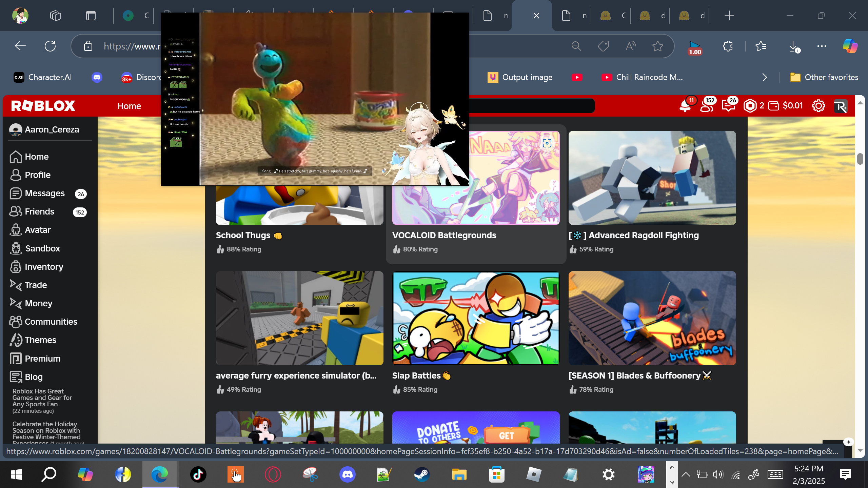Open video speed extension showing 1.00
This screenshot has width=868, height=488.
click(x=695, y=47)
